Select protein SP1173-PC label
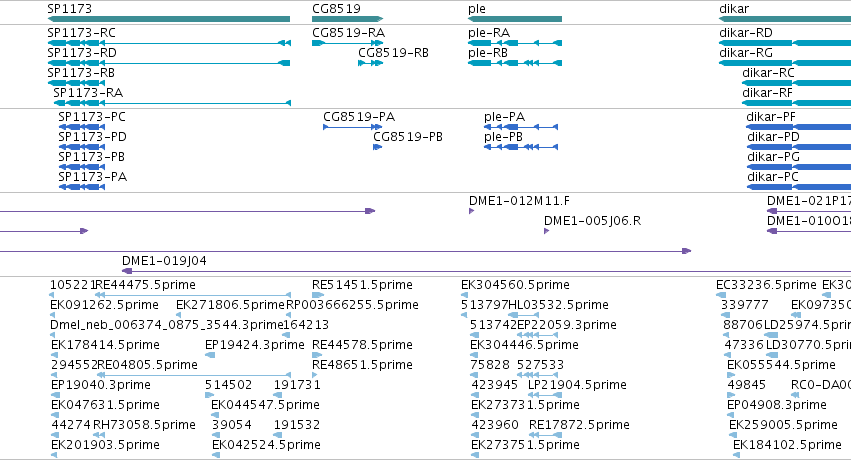 click(x=92, y=117)
